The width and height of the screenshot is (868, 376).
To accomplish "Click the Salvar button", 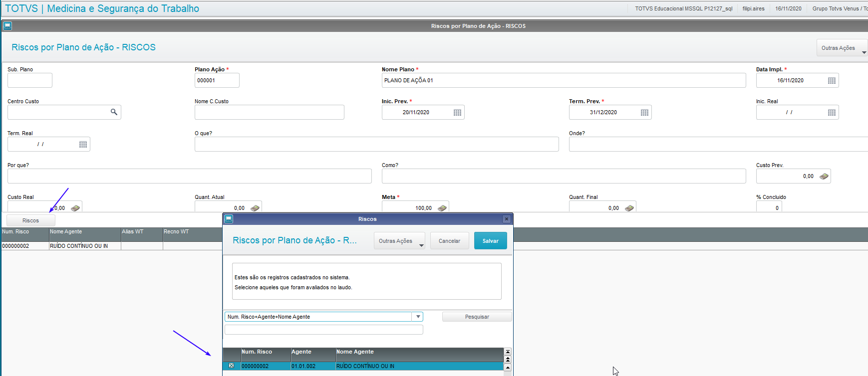I will click(490, 241).
